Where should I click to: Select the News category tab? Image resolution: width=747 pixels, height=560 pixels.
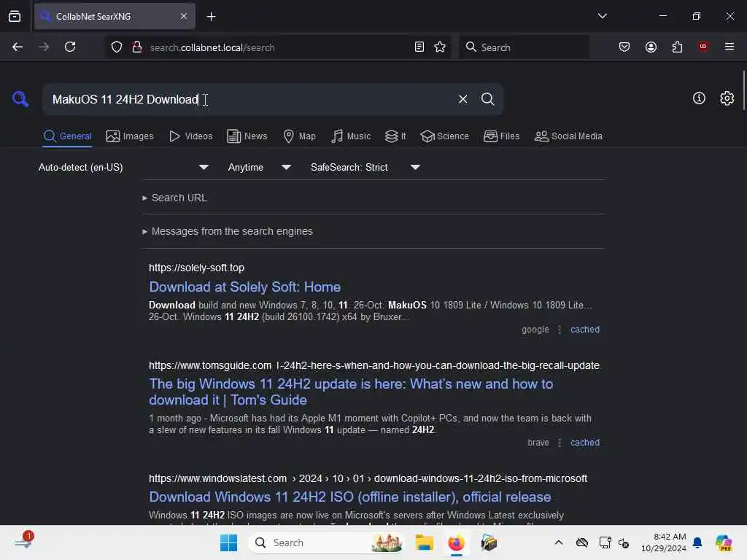(x=247, y=136)
